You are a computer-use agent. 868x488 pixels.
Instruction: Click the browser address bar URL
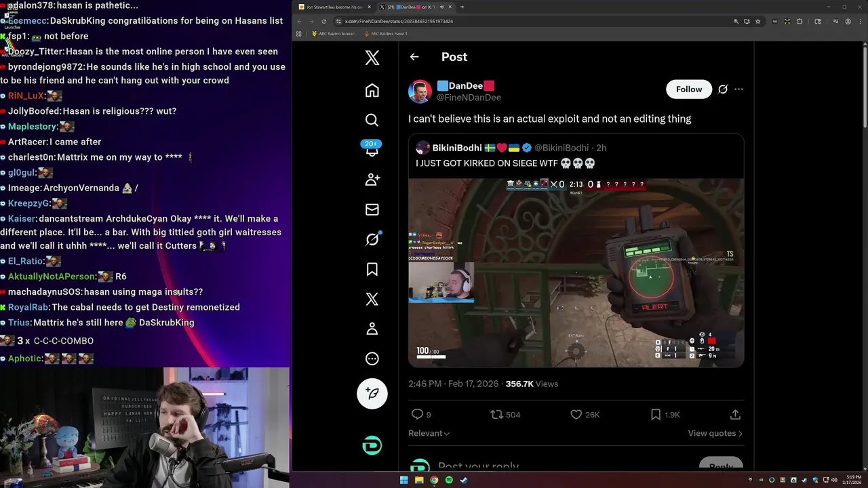coord(399,21)
